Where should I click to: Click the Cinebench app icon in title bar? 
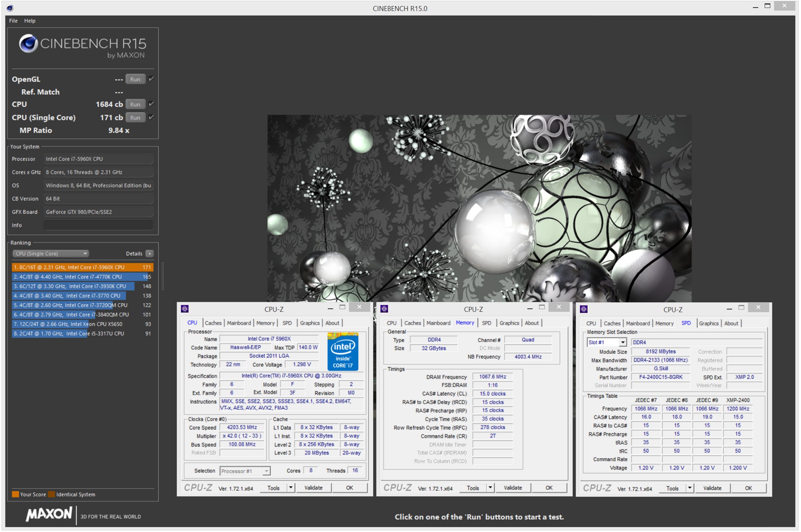10,8
